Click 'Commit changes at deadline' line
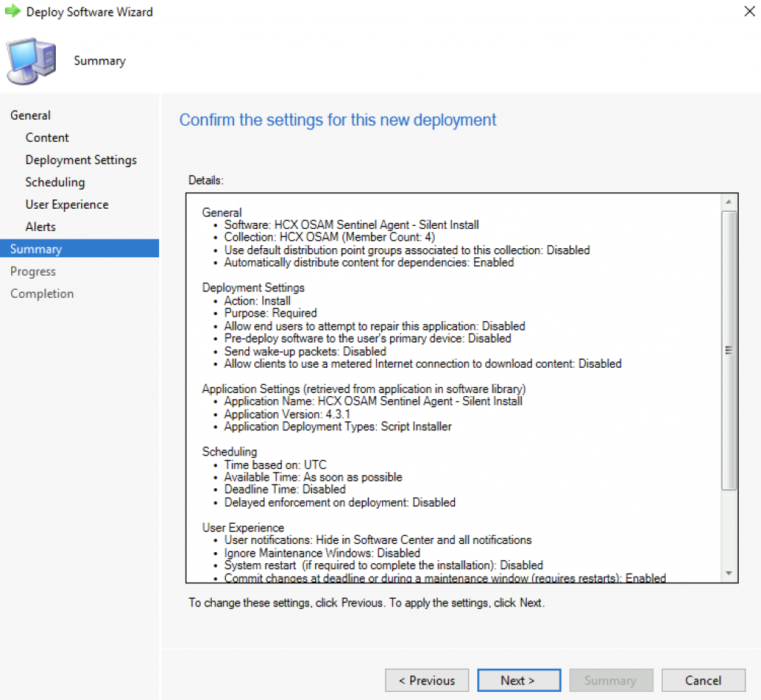The width and height of the screenshot is (761, 700). [445, 577]
